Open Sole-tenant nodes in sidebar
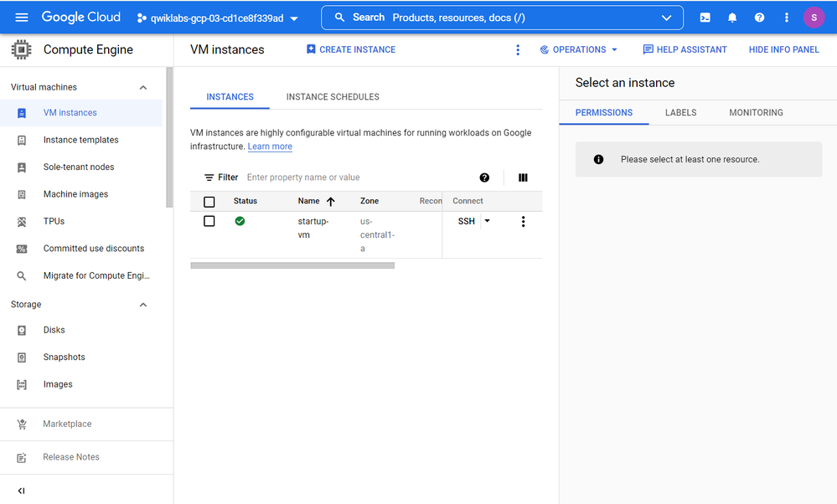The image size is (837, 504). point(81,167)
